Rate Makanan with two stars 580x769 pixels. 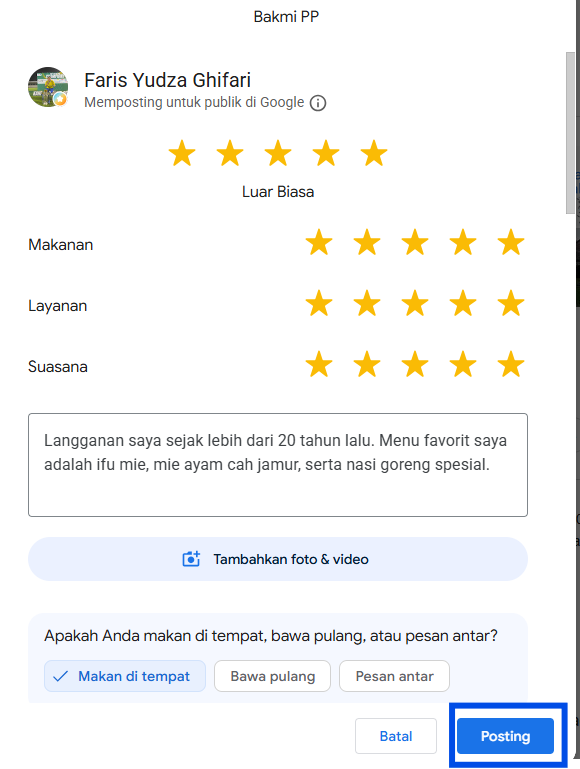coord(367,242)
